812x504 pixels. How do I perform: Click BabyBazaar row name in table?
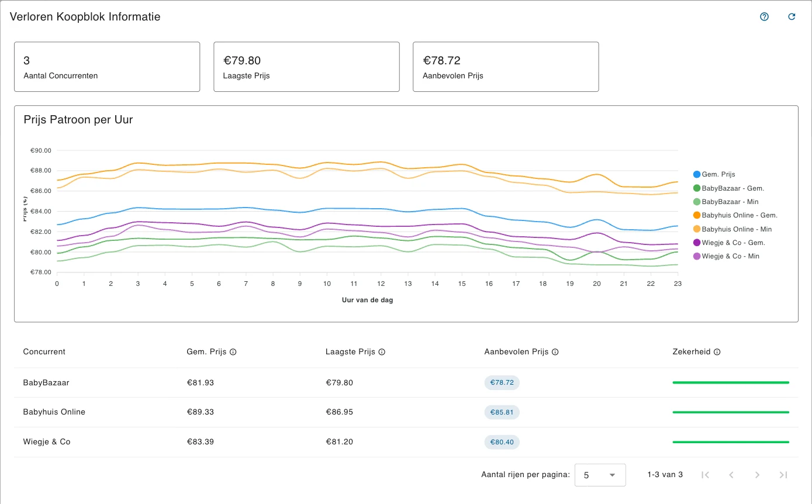coord(46,382)
